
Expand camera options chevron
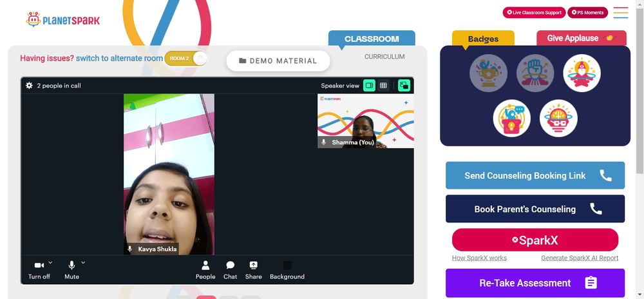pos(50,262)
